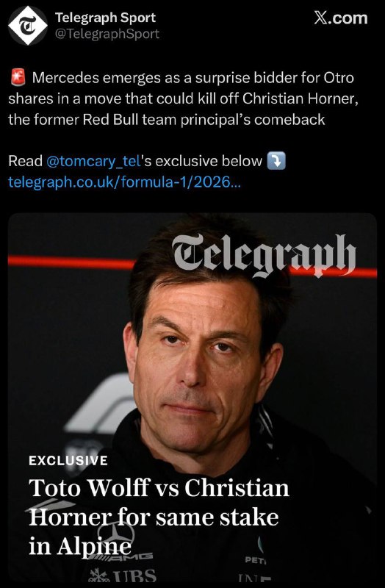Viewport: 385px width, 588px height.
Task: Open the Telegraph Sport account name
Action: pyautogui.click(x=105, y=17)
